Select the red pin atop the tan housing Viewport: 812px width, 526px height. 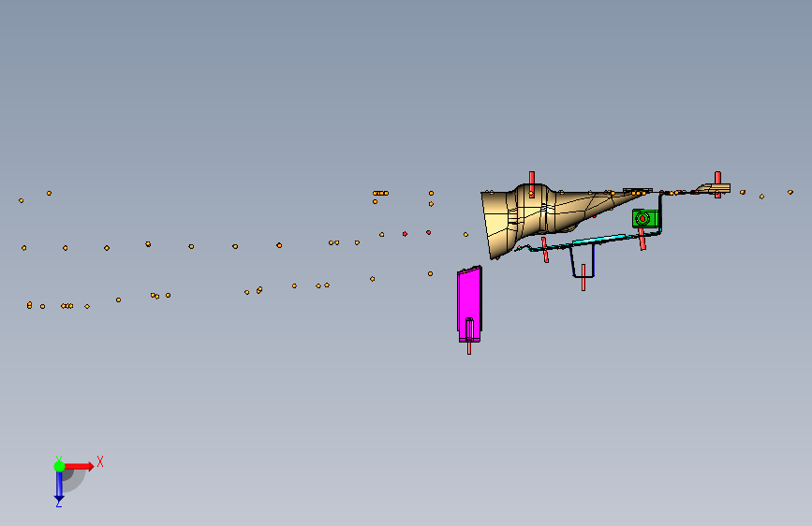pyautogui.click(x=532, y=183)
